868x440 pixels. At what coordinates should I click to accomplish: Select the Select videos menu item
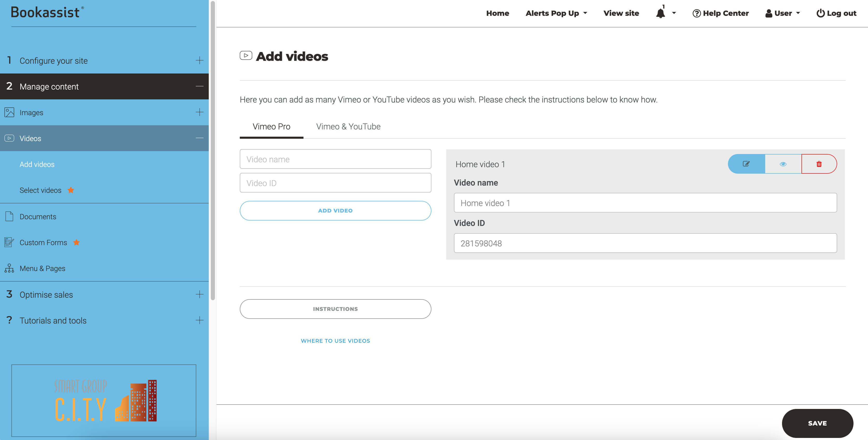[40, 190]
